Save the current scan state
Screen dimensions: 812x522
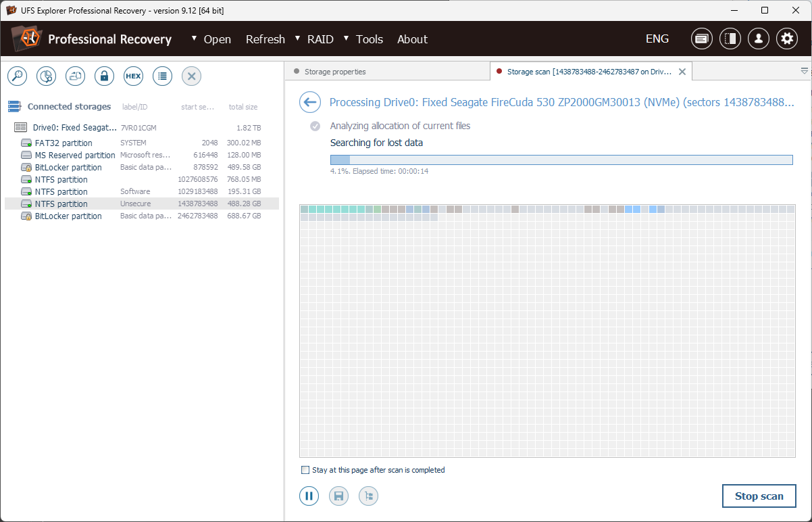coord(338,496)
